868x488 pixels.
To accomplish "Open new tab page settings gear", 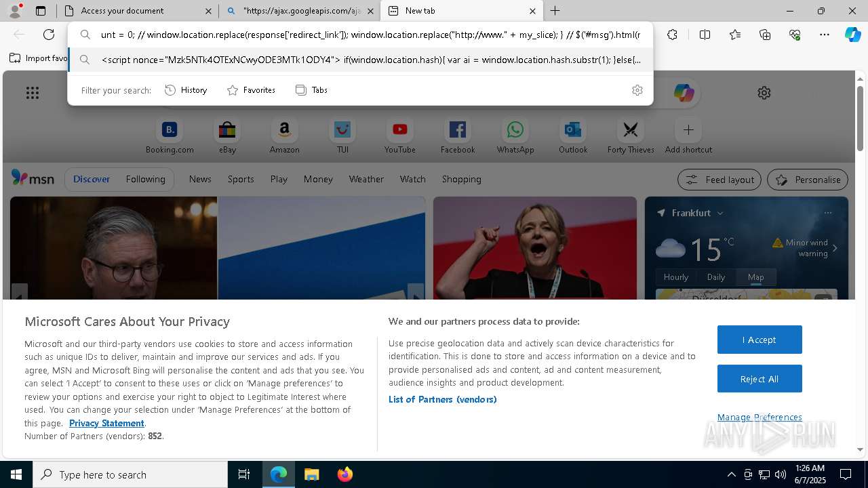I will pyautogui.click(x=764, y=93).
